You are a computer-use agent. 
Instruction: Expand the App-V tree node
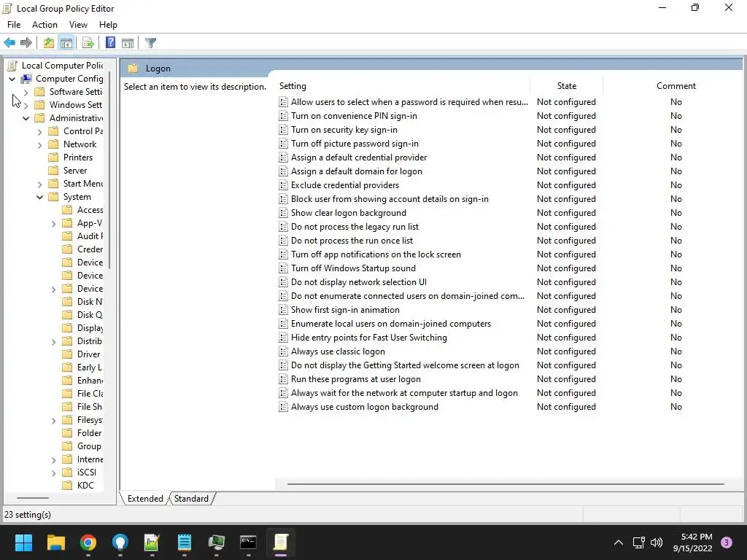point(53,223)
